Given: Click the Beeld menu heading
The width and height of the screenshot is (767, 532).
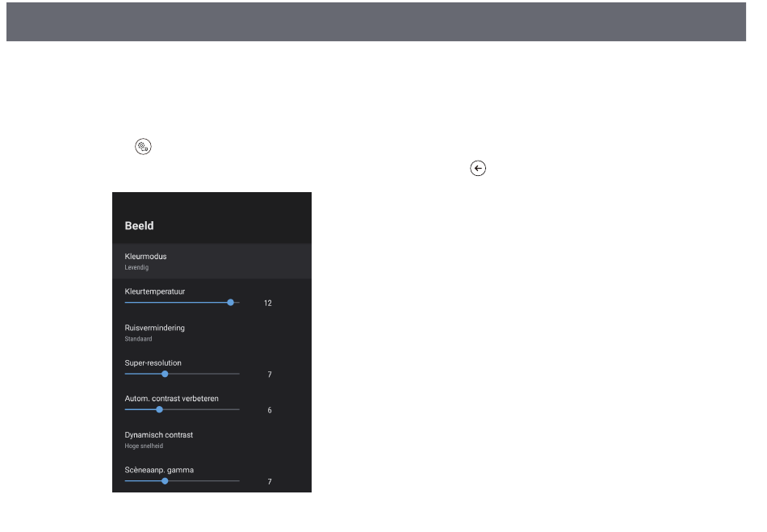Looking at the screenshot, I should click(139, 226).
